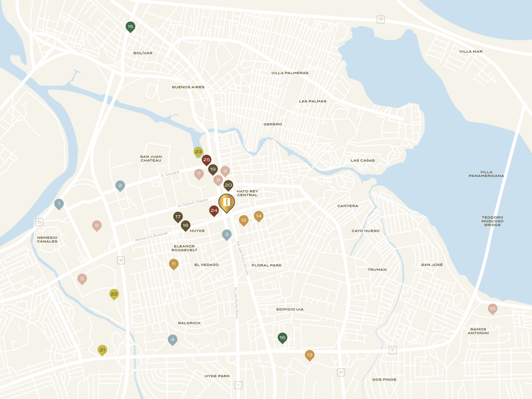Select blue pin 3 on Ave Juan Ponce de León
This screenshot has height=399, width=532.
(x=226, y=234)
